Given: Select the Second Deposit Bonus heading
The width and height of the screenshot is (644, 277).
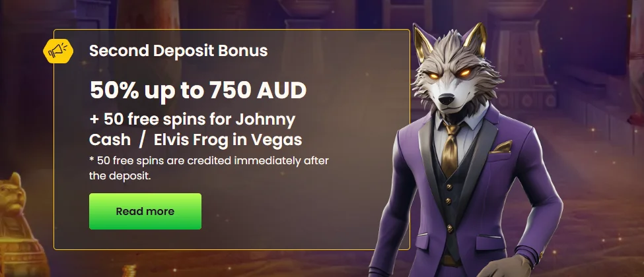Looking at the screenshot, I should pyautogui.click(x=178, y=51).
